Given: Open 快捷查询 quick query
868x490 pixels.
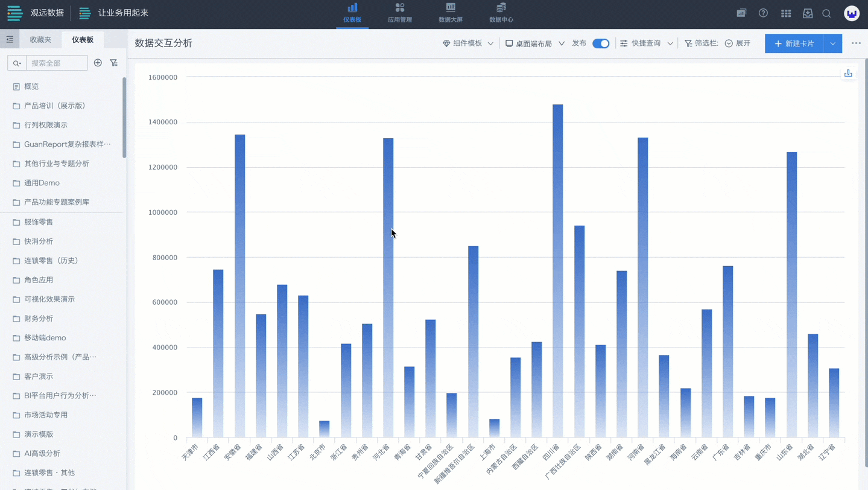Looking at the screenshot, I should click(x=646, y=43).
